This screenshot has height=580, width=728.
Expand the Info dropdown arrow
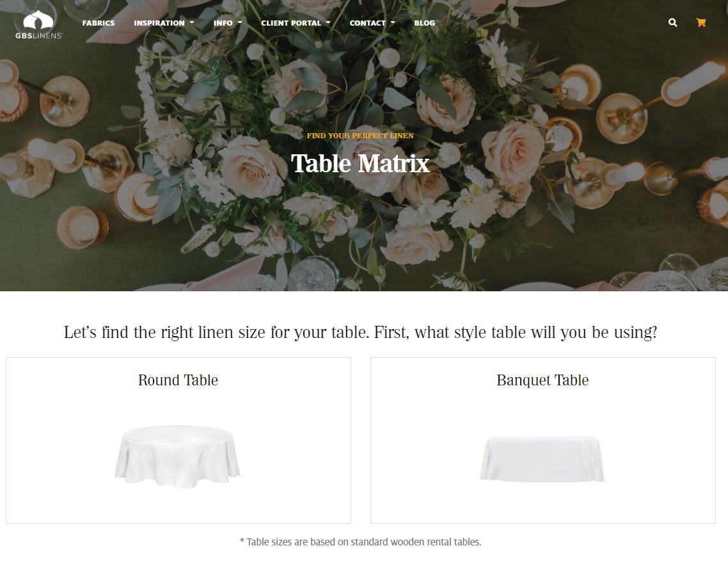coord(239,22)
